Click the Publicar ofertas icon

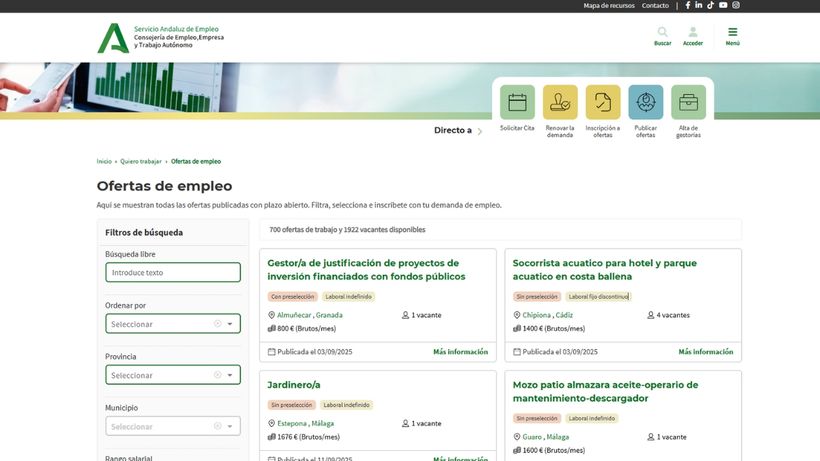[x=646, y=102]
